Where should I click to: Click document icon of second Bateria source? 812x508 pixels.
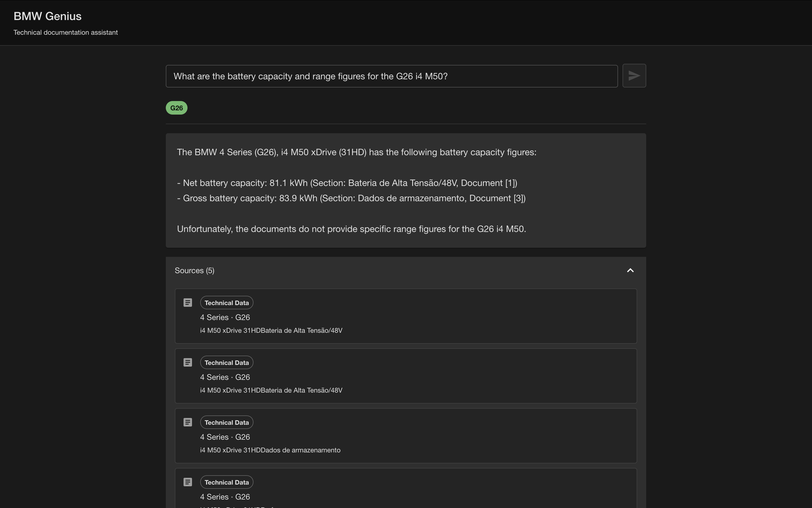point(188,363)
